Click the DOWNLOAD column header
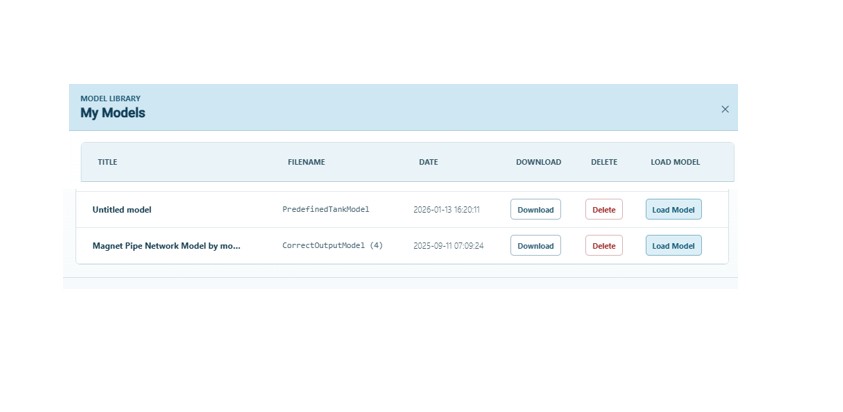Screen dimensions: 843x412 [539, 162]
